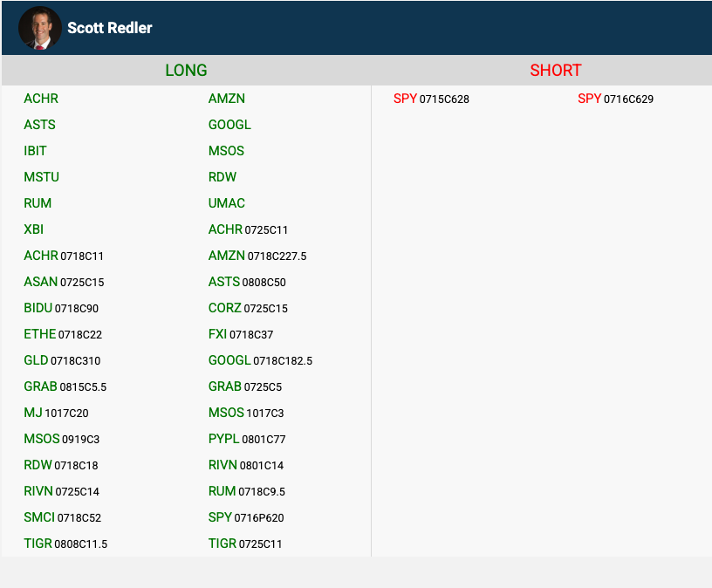Screen dimensions: 712x588
Task: Click short SPY 0716C629 option
Action: point(615,99)
